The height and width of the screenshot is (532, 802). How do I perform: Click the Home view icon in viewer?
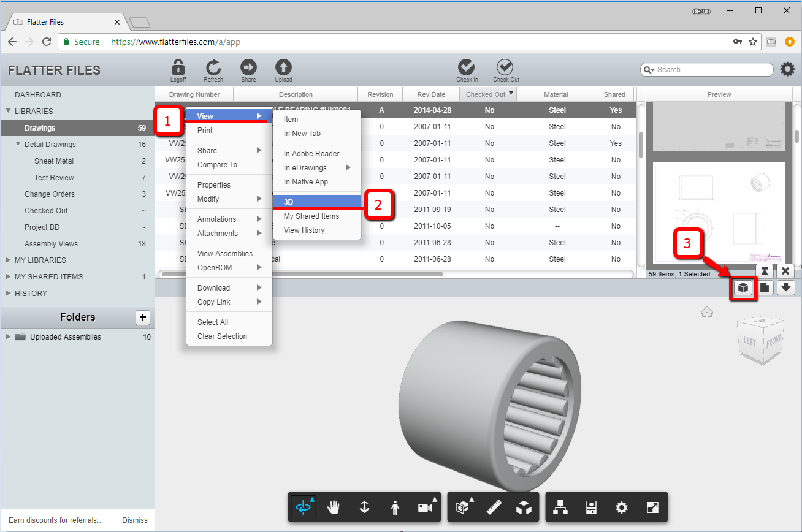[707, 312]
